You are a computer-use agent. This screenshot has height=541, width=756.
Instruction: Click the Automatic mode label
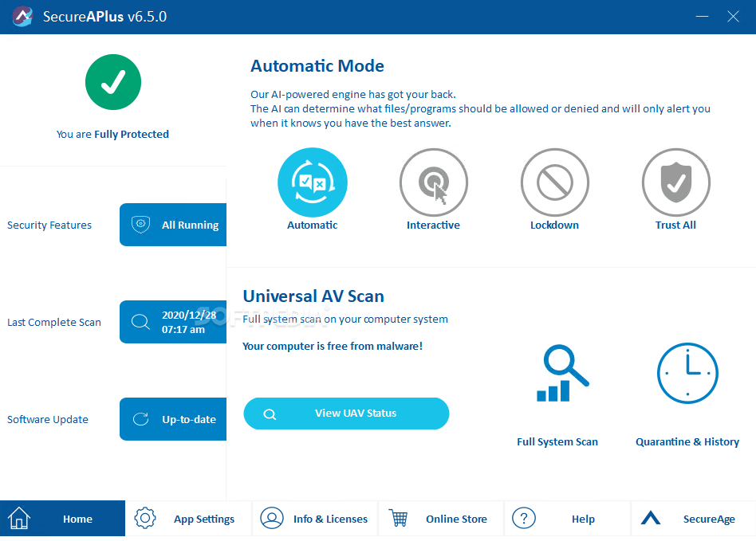pyautogui.click(x=313, y=225)
